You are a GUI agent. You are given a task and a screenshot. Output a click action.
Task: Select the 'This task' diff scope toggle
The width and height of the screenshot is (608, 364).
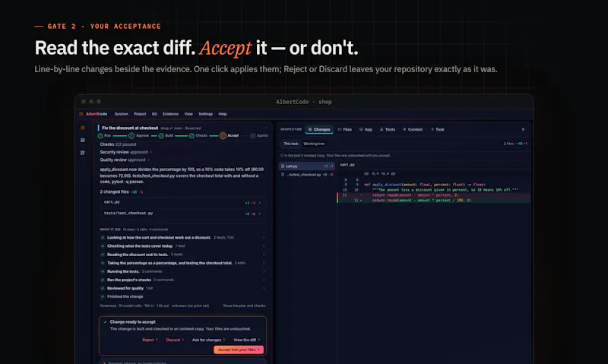point(291,144)
